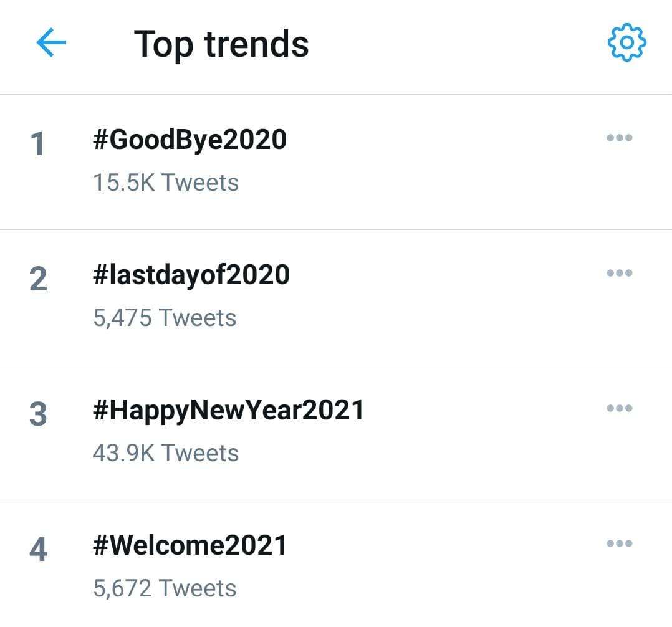Tap the back arrow icon
The image size is (672, 627).
pyautogui.click(x=51, y=42)
